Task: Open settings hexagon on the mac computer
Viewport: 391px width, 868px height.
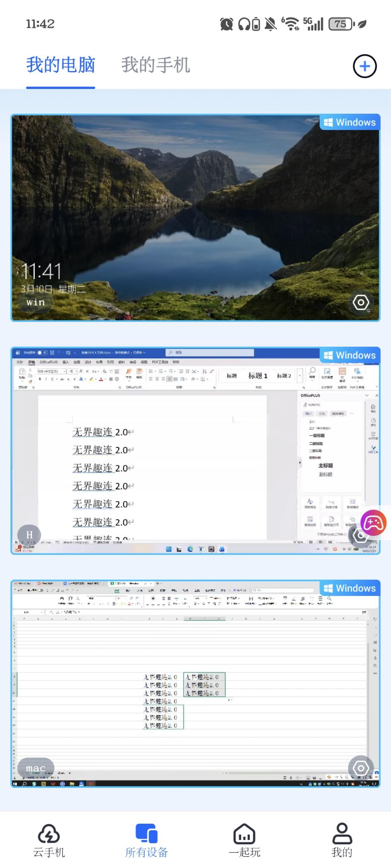Action: 361,768
